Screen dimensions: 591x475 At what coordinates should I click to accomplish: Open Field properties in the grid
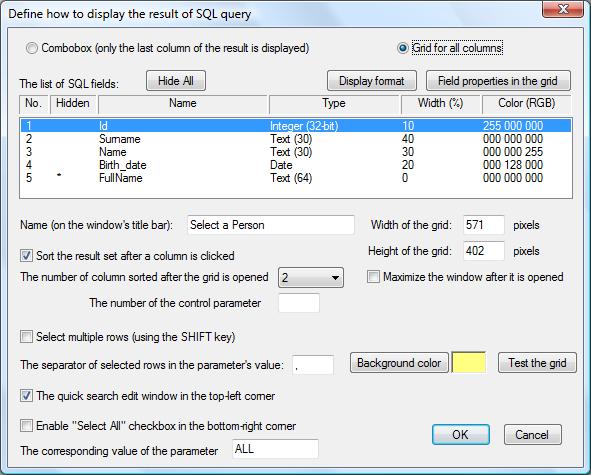tap(498, 81)
